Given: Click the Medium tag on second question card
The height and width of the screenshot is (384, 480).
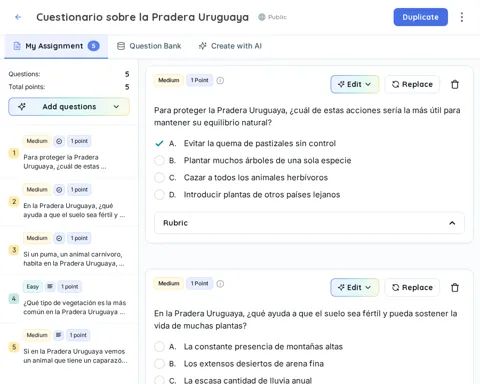Looking at the screenshot, I should (169, 284).
